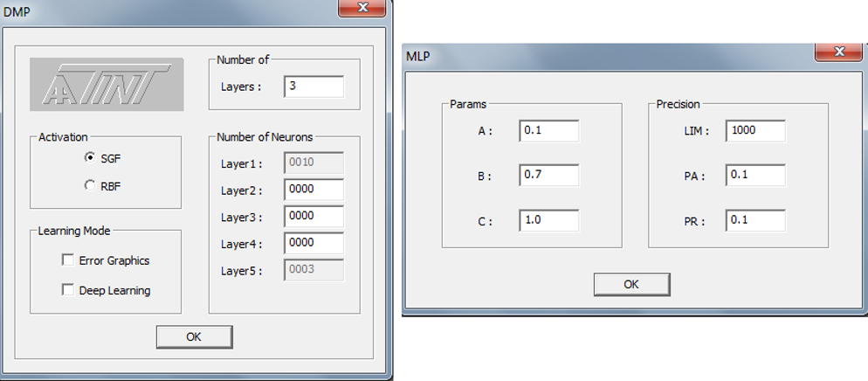Click the LIM precision field

click(755, 131)
